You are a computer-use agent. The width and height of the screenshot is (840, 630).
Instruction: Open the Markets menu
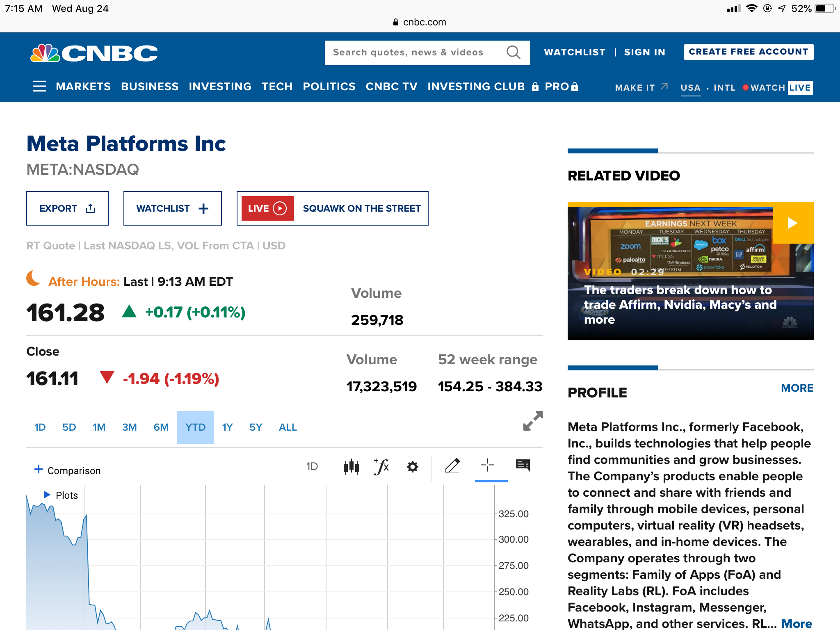pyautogui.click(x=83, y=87)
